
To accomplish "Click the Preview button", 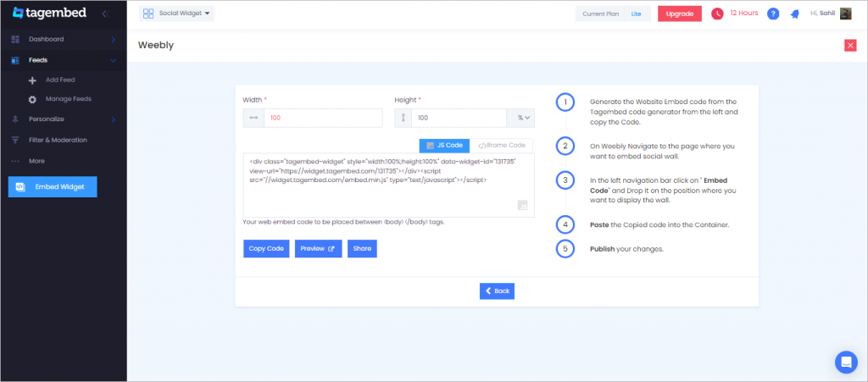I will tap(319, 249).
